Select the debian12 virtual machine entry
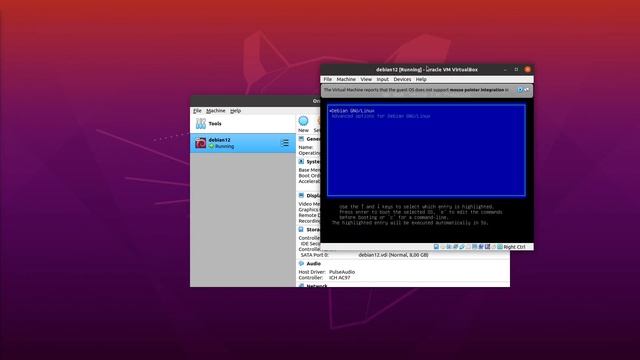This screenshot has height=360, width=640. point(243,143)
